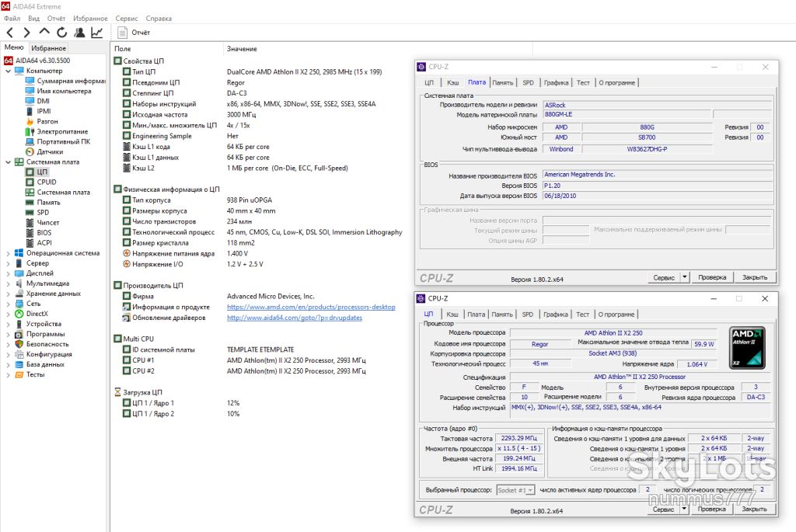Click Сервис button in lower CPU-Z window
The width and height of the screenshot is (796, 532).
(x=664, y=509)
